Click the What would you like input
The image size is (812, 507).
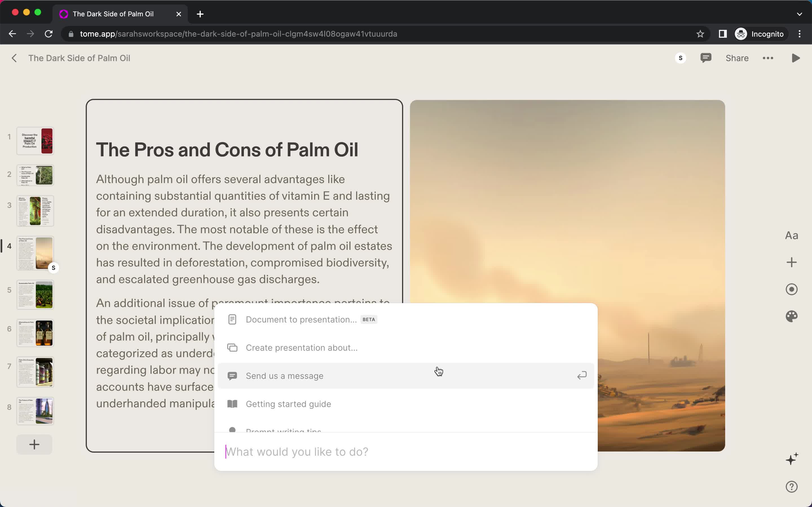pyautogui.click(x=405, y=452)
